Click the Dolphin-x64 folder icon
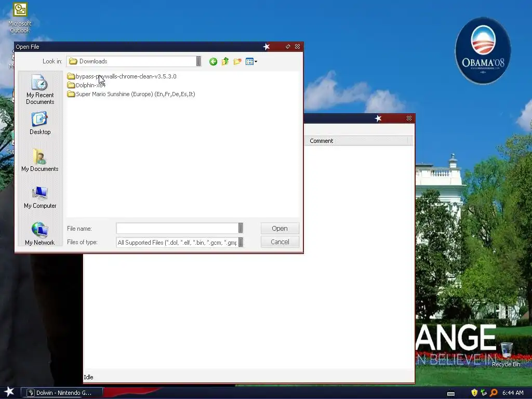 tap(71, 85)
